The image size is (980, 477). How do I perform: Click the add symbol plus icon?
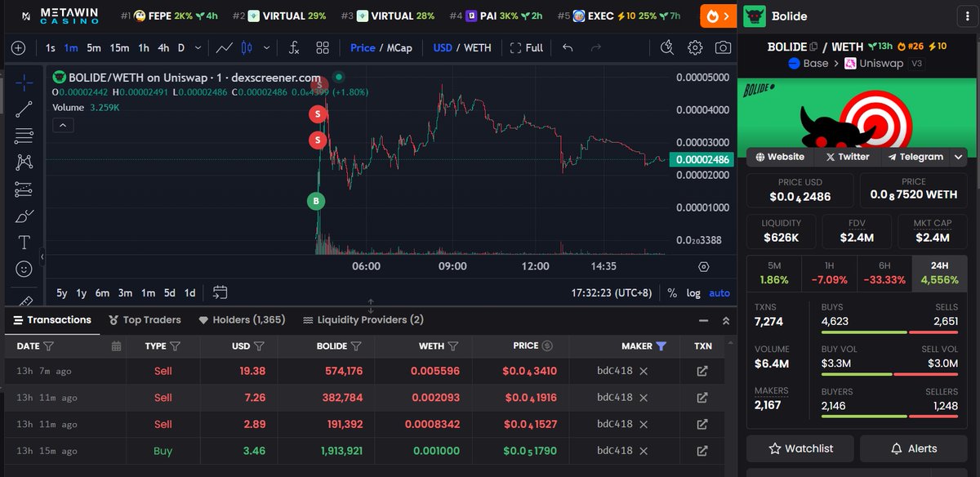18,47
